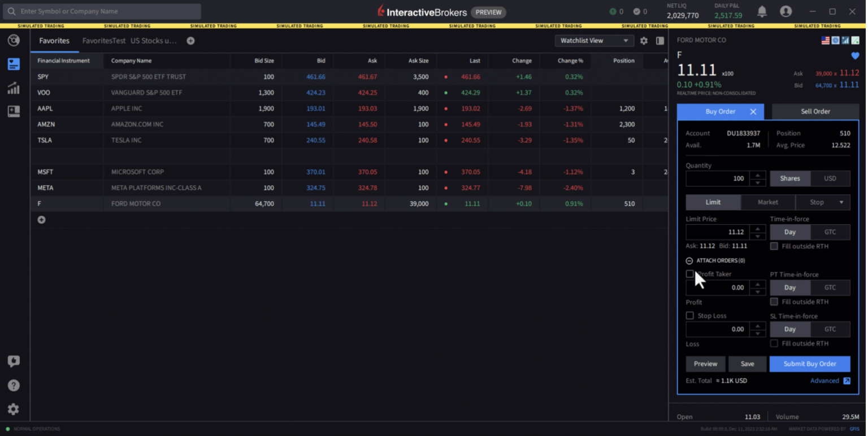Open the Charts icon in the left sidebar
This screenshot has width=868, height=436.
[x=14, y=88]
